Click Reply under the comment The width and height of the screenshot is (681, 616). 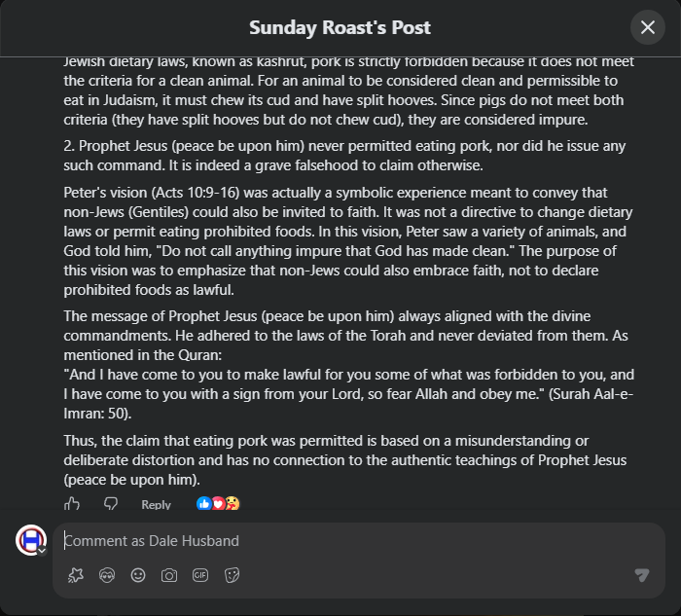pyautogui.click(x=156, y=504)
